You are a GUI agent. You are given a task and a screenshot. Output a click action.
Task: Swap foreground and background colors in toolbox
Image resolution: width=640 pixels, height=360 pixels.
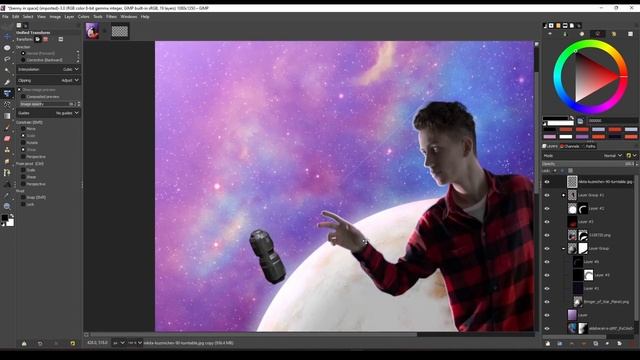point(12,216)
